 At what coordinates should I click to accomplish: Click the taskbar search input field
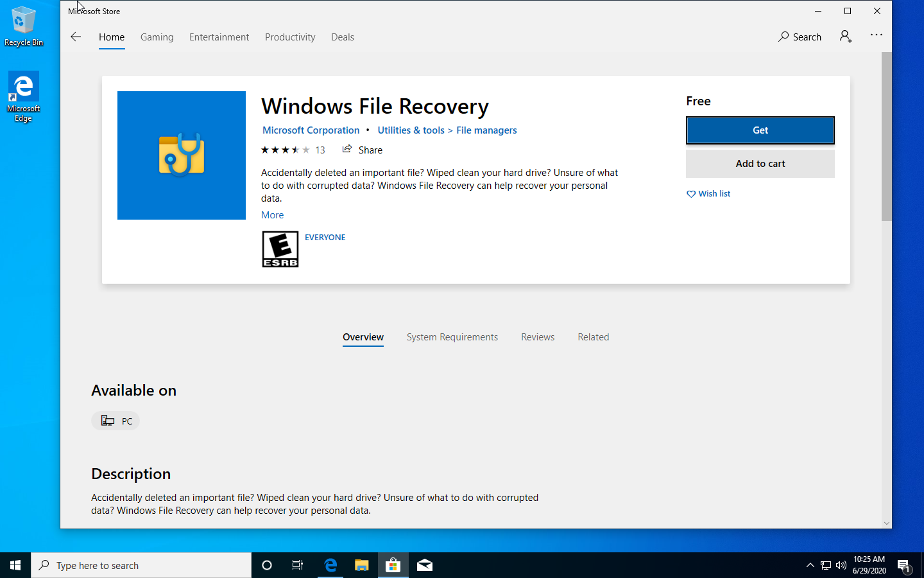pyautogui.click(x=141, y=565)
